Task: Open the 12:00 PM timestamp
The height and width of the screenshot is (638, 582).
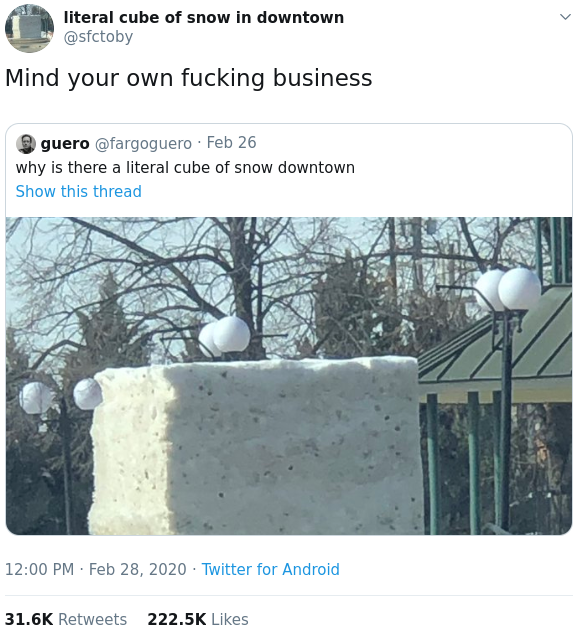Action: (39, 569)
